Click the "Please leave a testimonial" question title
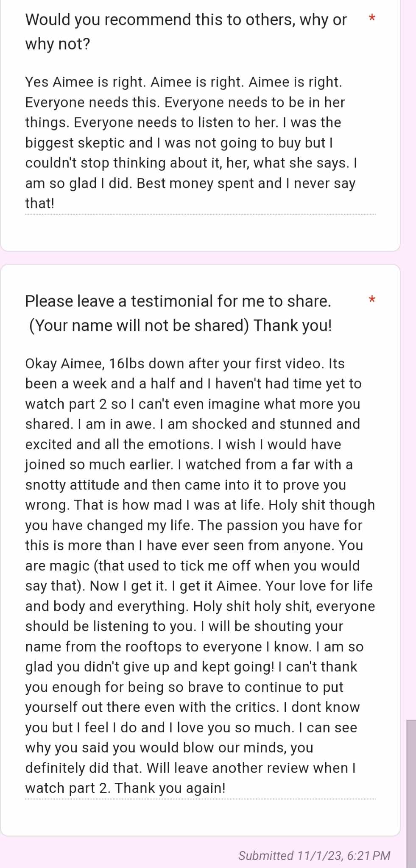This screenshot has height=868, width=416. (178, 301)
